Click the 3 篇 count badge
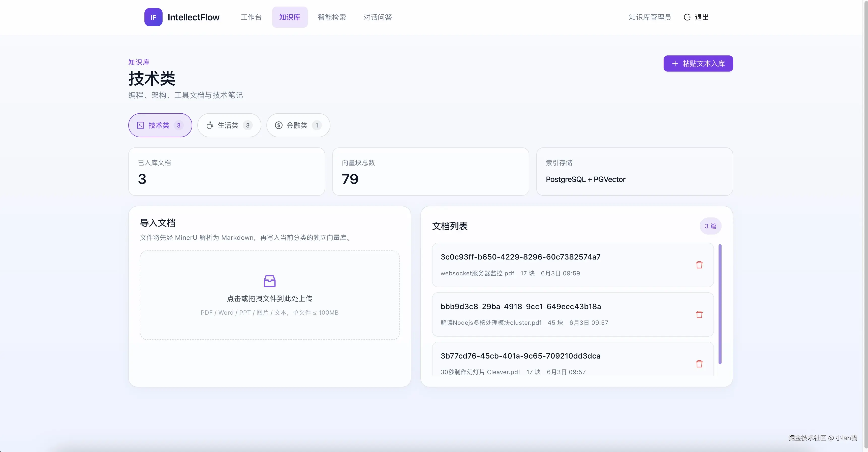868x452 pixels. tap(710, 226)
